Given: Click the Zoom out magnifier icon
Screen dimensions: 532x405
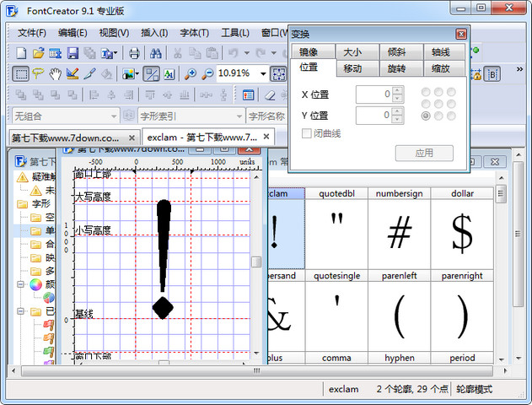Looking at the screenshot, I should point(207,73).
